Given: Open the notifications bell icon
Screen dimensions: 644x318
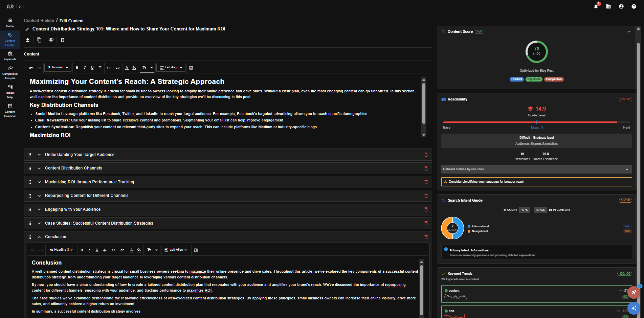Looking at the screenshot, I should 596,6.
